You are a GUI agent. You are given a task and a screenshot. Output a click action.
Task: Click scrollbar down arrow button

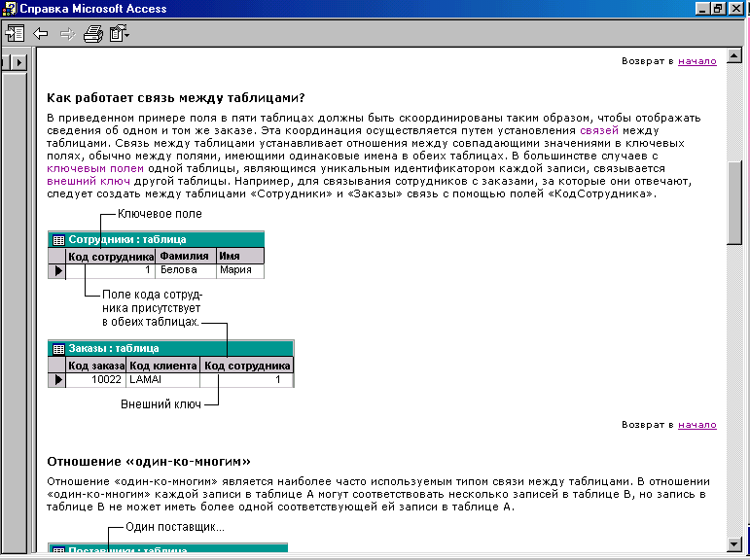[733, 544]
